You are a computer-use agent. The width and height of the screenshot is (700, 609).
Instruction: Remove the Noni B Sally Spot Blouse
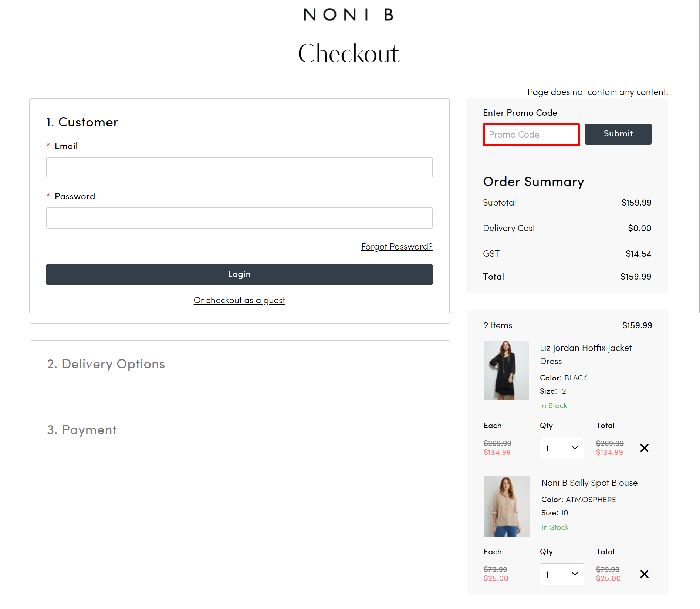tap(644, 574)
